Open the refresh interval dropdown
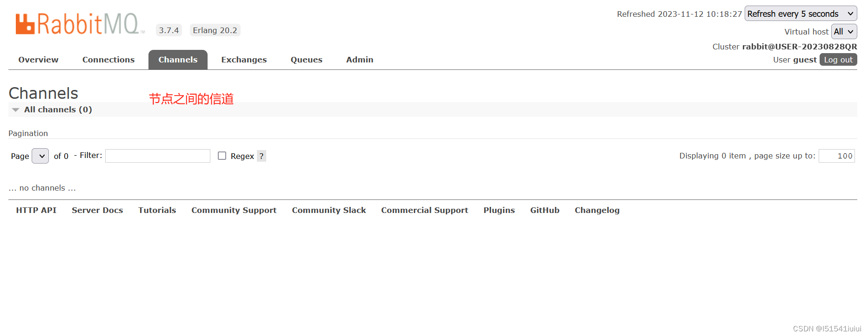This screenshot has height=336, width=868. 801,14
